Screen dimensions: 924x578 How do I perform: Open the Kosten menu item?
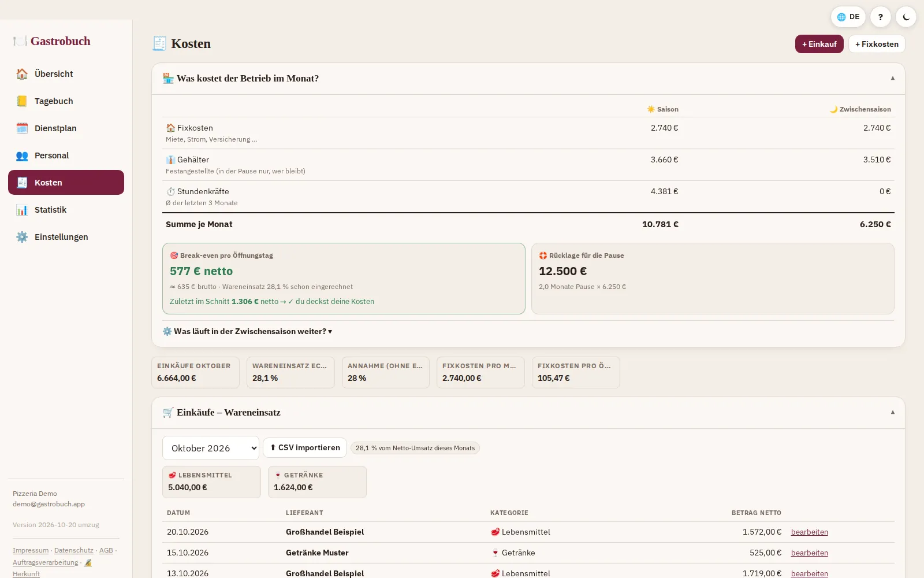[66, 183]
